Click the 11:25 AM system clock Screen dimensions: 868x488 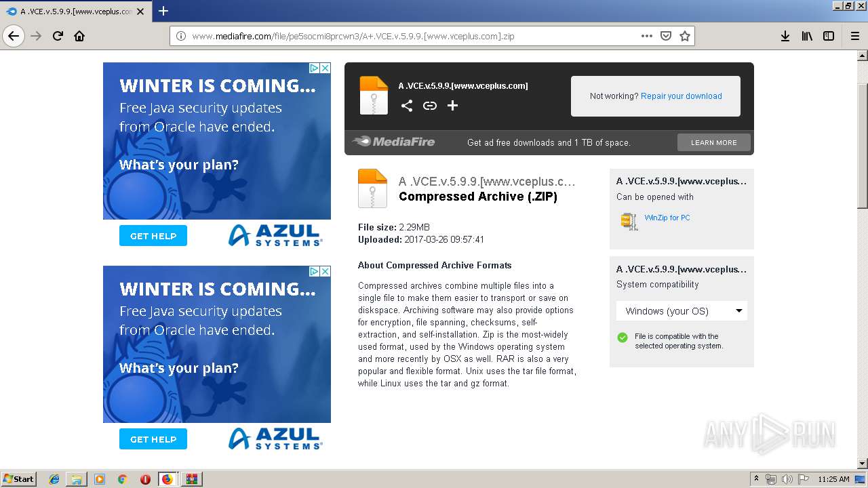pyautogui.click(x=833, y=479)
